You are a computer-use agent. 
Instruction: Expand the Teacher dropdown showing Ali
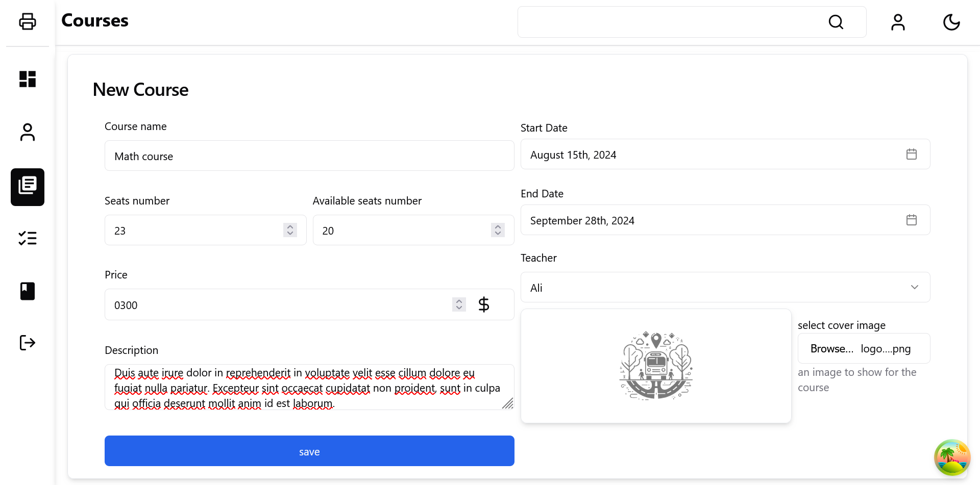pyautogui.click(x=725, y=287)
